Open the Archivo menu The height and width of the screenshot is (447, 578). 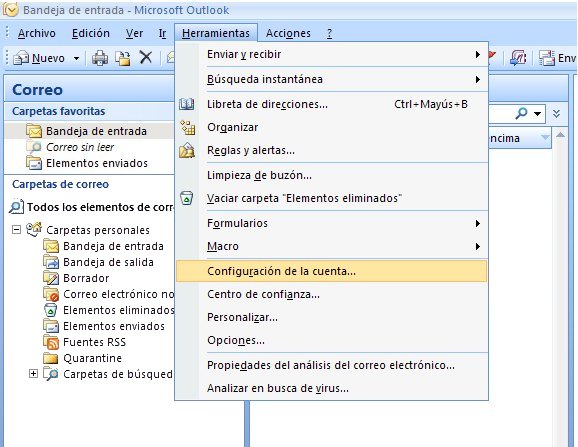point(36,34)
